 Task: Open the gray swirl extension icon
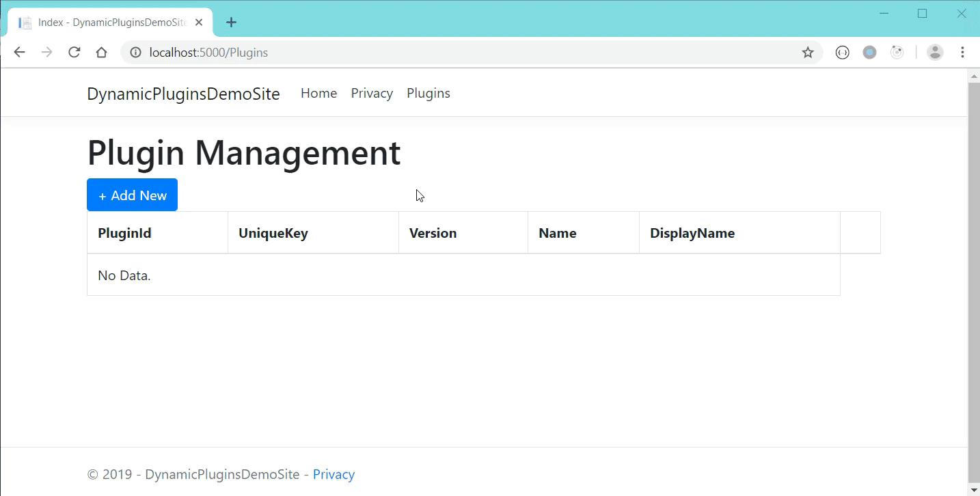tap(897, 53)
